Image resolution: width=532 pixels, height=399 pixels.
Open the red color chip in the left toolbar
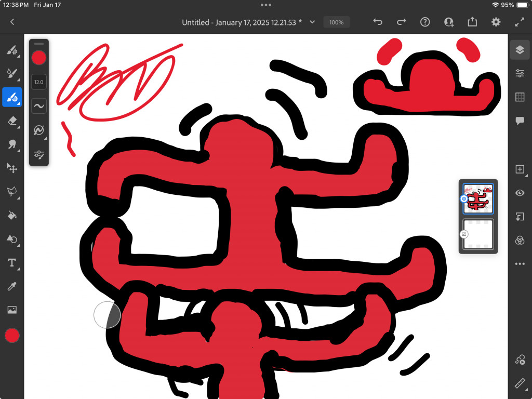11,336
